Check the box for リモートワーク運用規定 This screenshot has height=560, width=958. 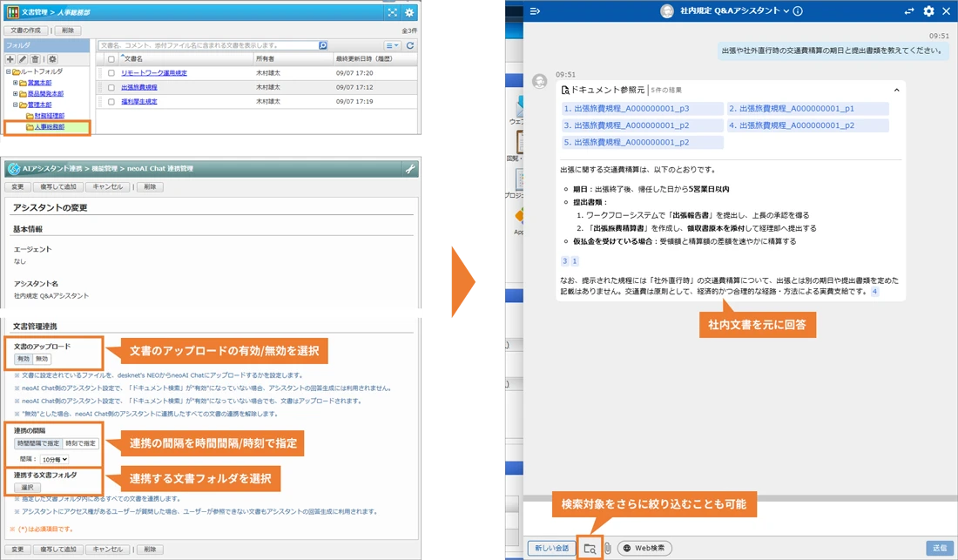111,73
